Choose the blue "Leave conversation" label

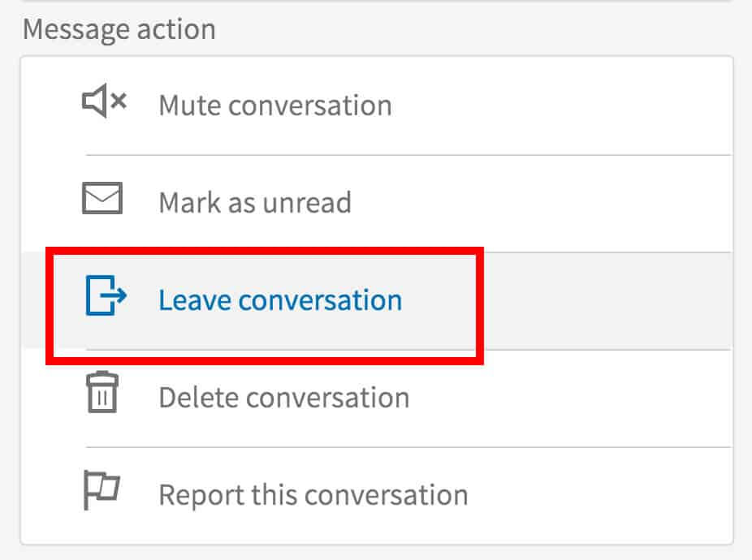[x=280, y=300]
